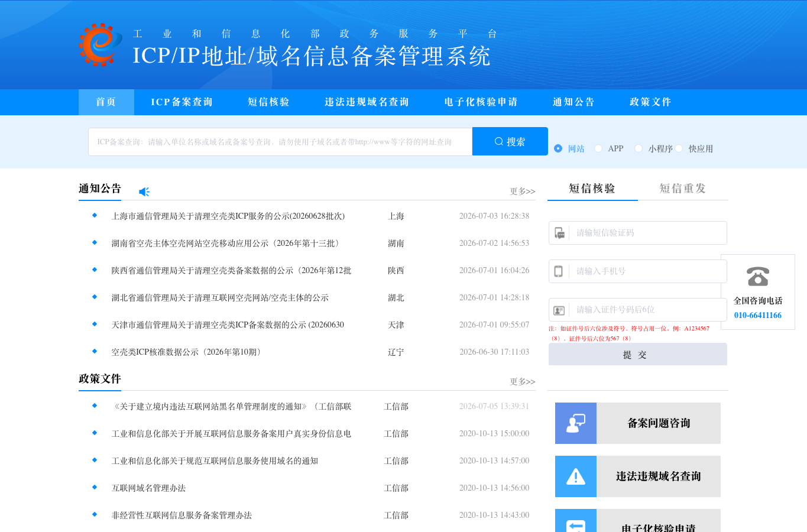Focus the 请输入手机号 input field

pos(638,271)
